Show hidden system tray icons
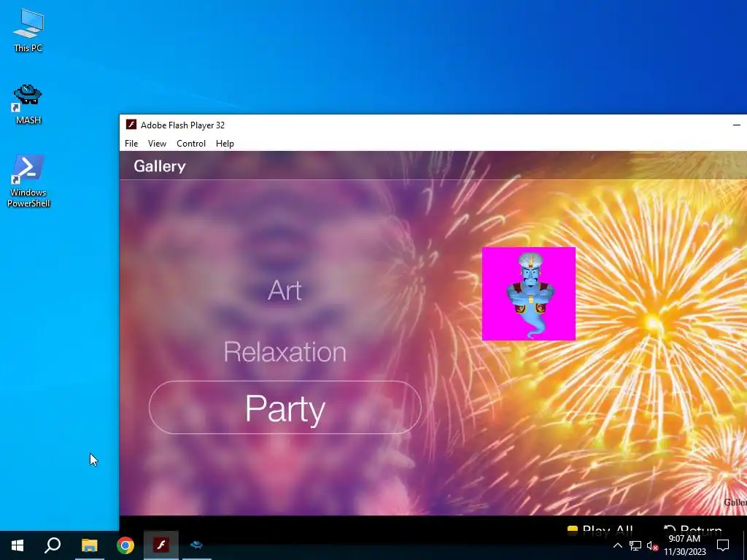The width and height of the screenshot is (747, 560). click(617, 545)
